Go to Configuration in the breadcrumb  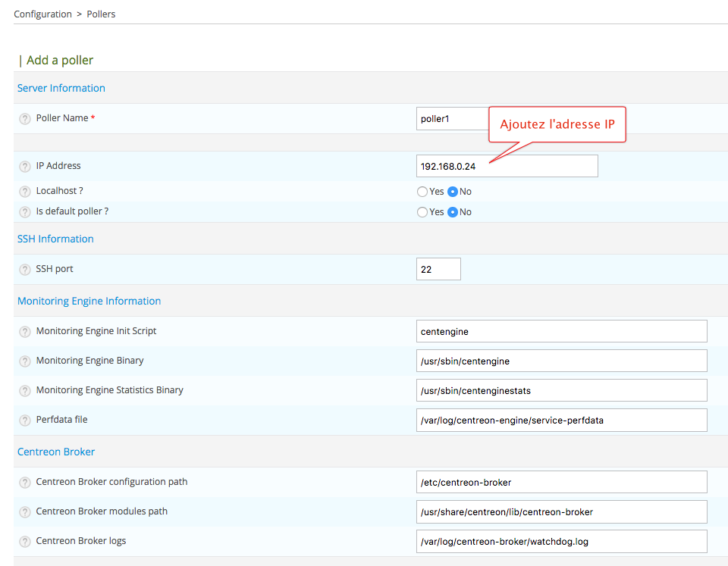pyautogui.click(x=42, y=14)
